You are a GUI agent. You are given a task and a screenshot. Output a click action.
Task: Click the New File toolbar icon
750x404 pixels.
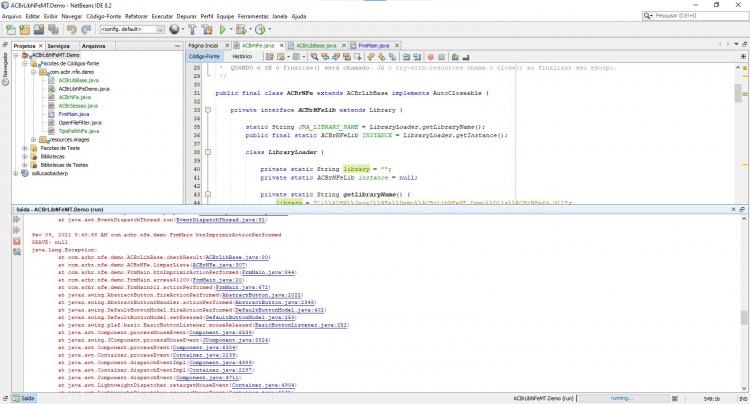[x=11, y=30]
